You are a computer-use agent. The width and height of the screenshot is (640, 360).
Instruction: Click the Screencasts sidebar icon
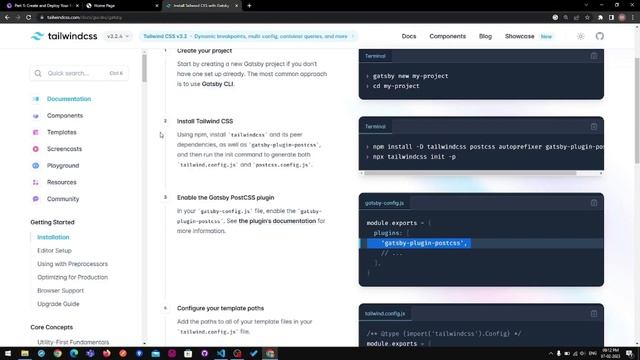(36, 149)
